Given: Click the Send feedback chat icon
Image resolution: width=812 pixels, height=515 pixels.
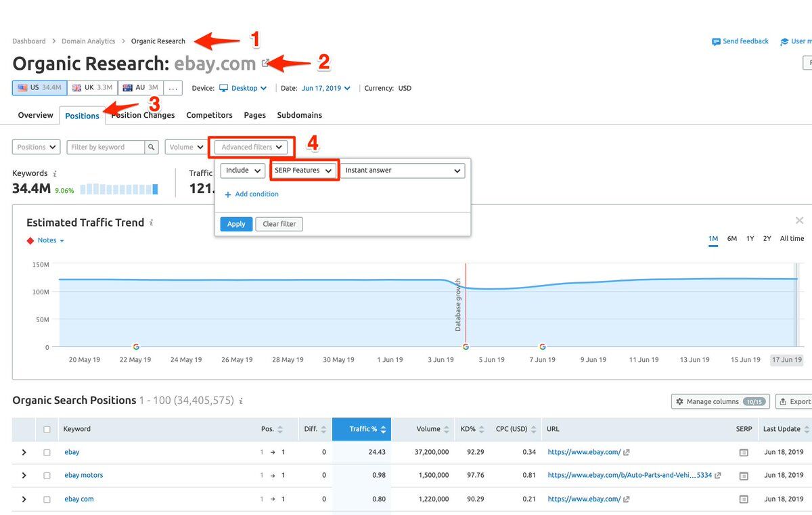Looking at the screenshot, I should pyautogui.click(x=716, y=42).
